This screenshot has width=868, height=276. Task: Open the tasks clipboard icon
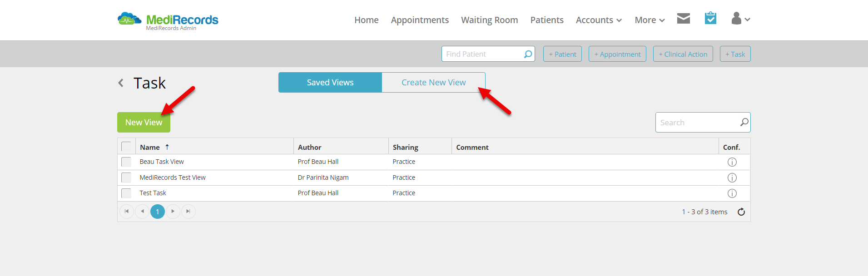[x=710, y=18]
